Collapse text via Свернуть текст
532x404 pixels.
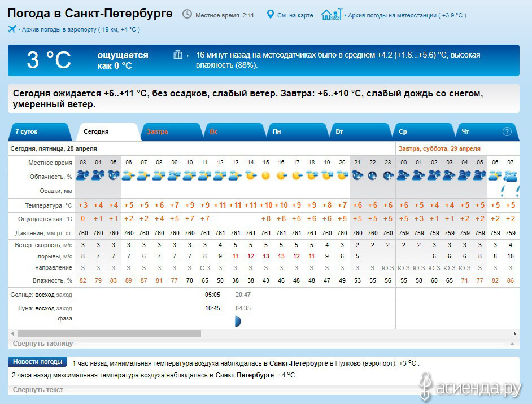[38, 390]
